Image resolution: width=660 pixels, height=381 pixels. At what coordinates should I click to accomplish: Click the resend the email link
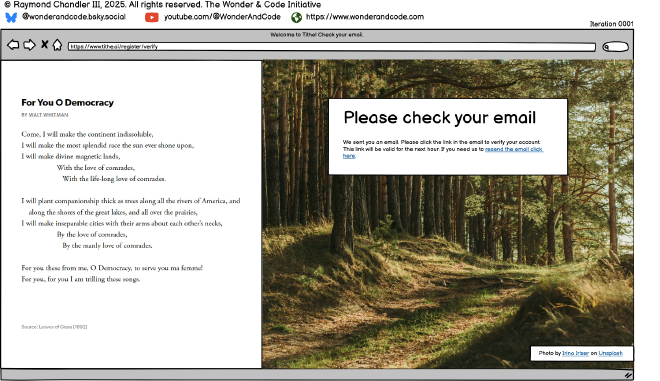(x=514, y=149)
